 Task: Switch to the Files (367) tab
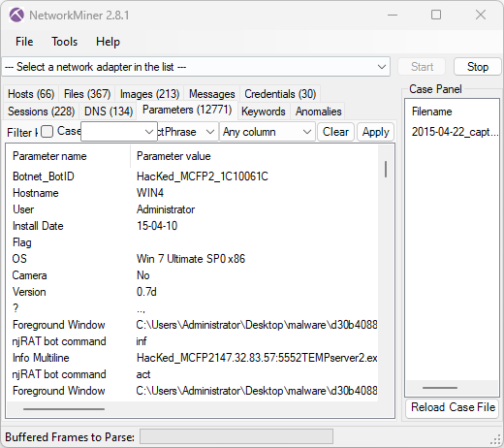point(87,94)
